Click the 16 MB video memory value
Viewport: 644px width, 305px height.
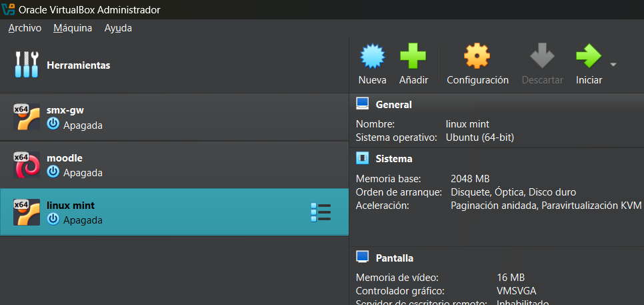point(511,278)
